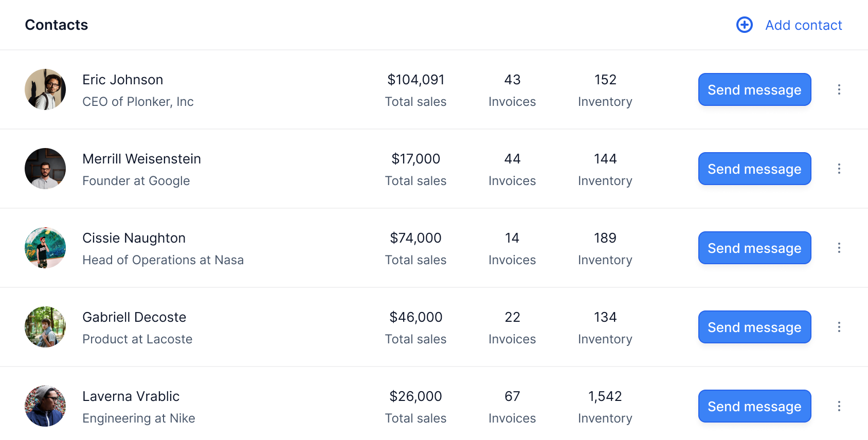Click Laverna Vrablic's avatar
This screenshot has height=440, width=868.
[x=45, y=406]
